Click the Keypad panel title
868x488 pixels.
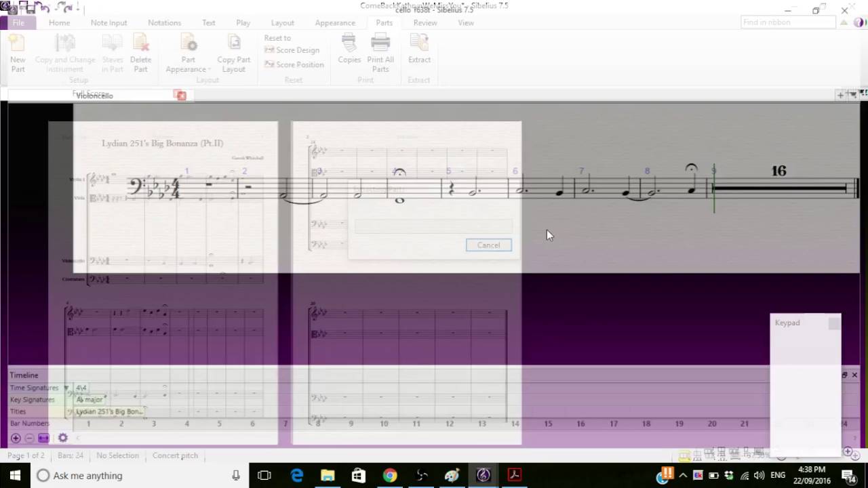click(787, 323)
